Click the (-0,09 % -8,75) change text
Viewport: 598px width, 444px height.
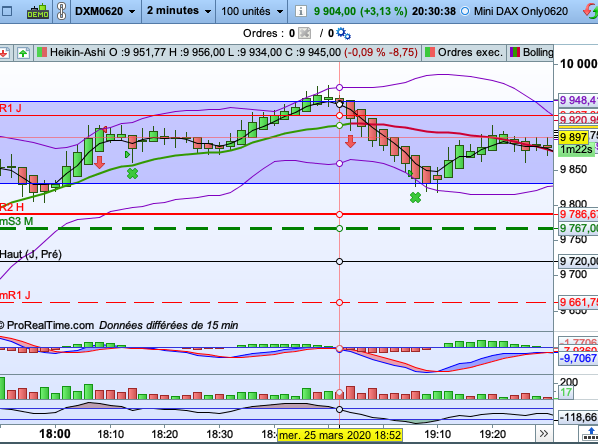pos(381,52)
